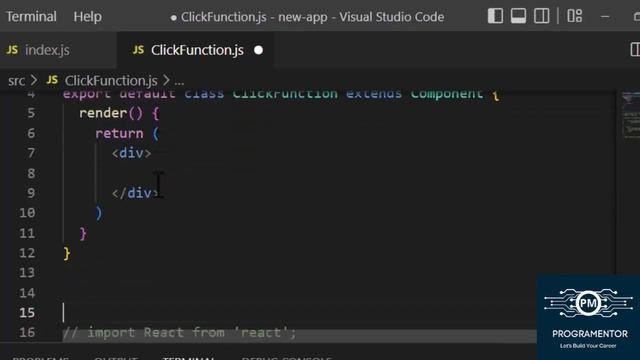Click the yellow closing brace on line 12
The width and height of the screenshot is (640, 360).
[x=67, y=253]
